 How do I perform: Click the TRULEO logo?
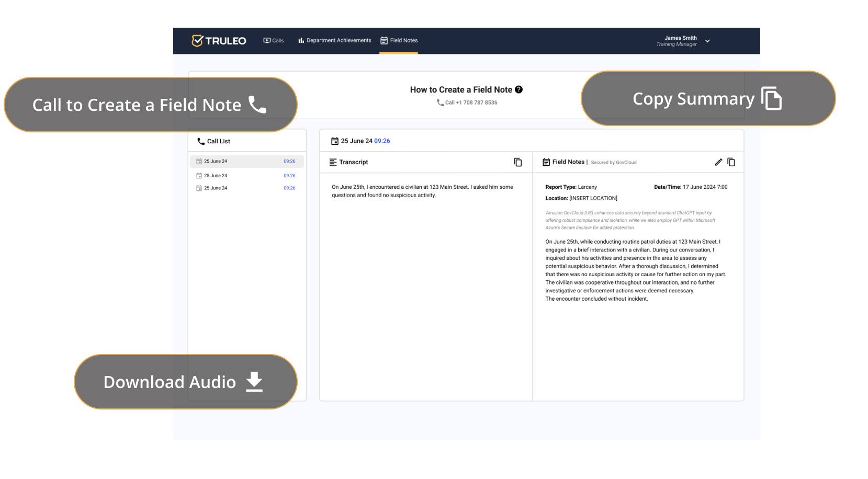tap(219, 41)
